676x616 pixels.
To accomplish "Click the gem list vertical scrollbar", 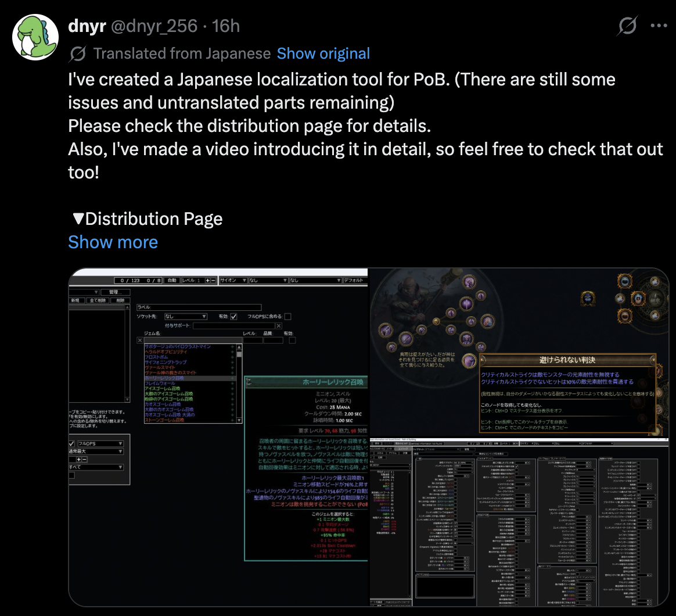I will 239,383.
